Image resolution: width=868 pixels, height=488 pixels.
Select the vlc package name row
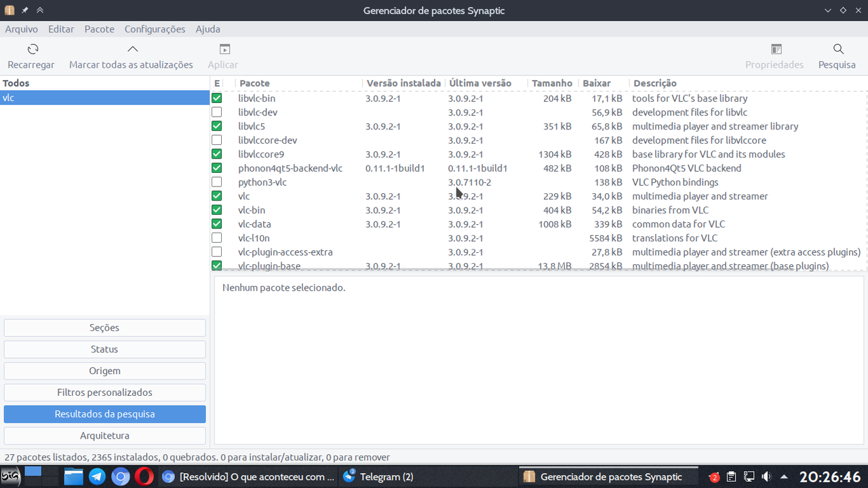244,197
